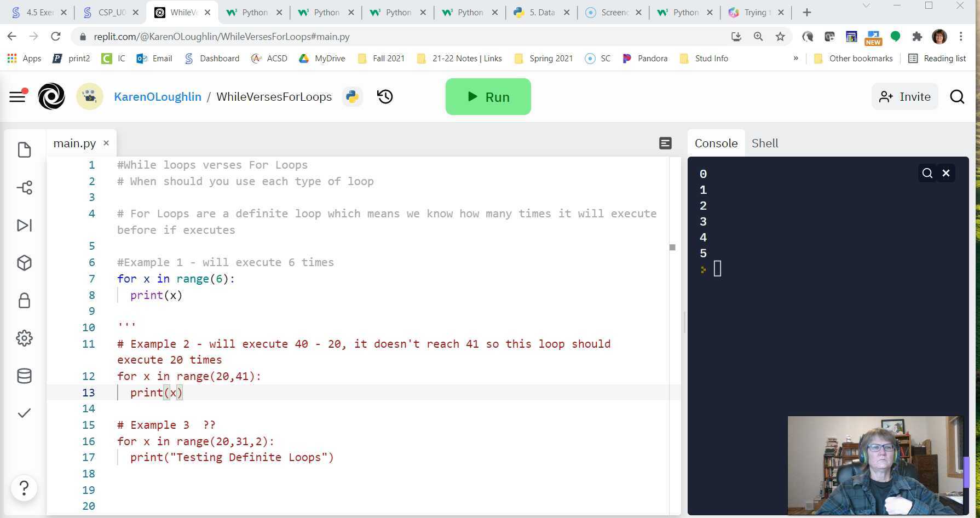Open the Secrets lock icon

pyautogui.click(x=24, y=301)
